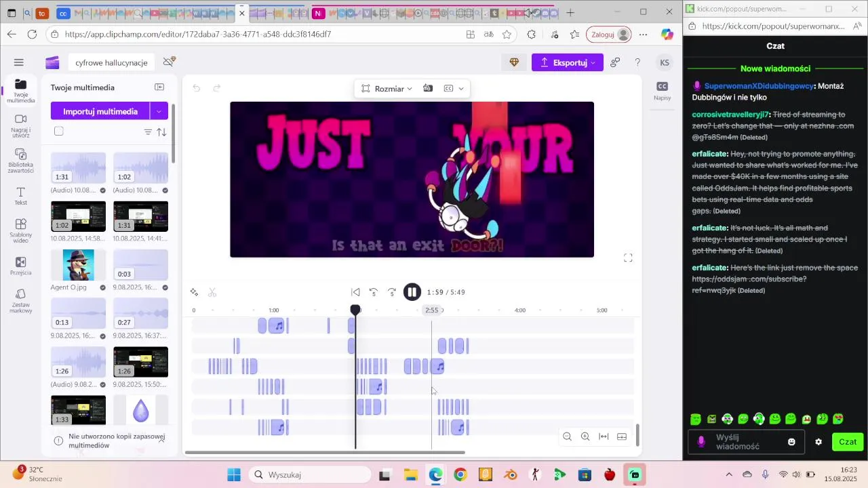Open the Clipchamp hamburger menu
Viewport: 868px width, 488px height.
19,62
